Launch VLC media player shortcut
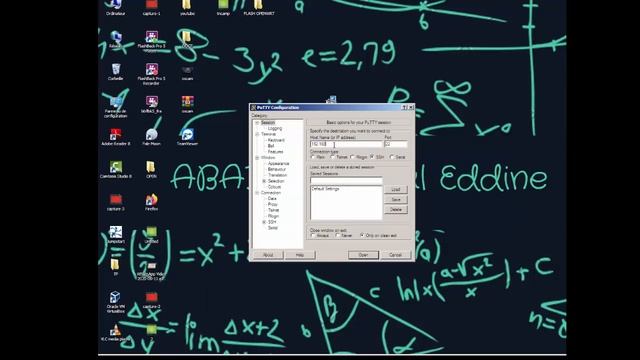640x360 pixels. click(116, 333)
